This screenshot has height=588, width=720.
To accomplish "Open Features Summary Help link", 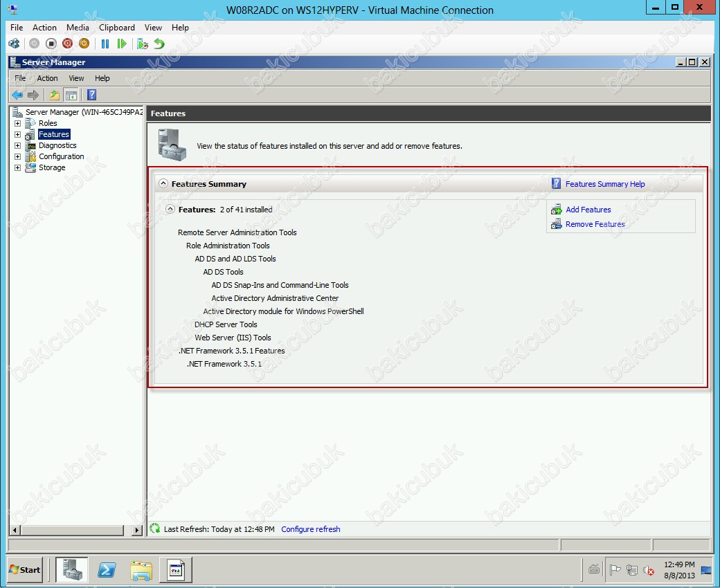I will [605, 184].
